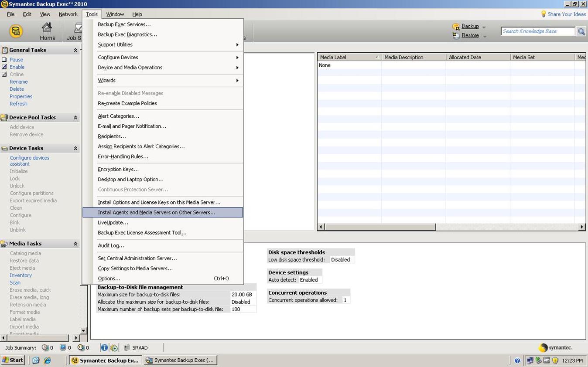The image size is (588, 367).
Task: Collapse the Device Tasks section
Action: [75, 148]
